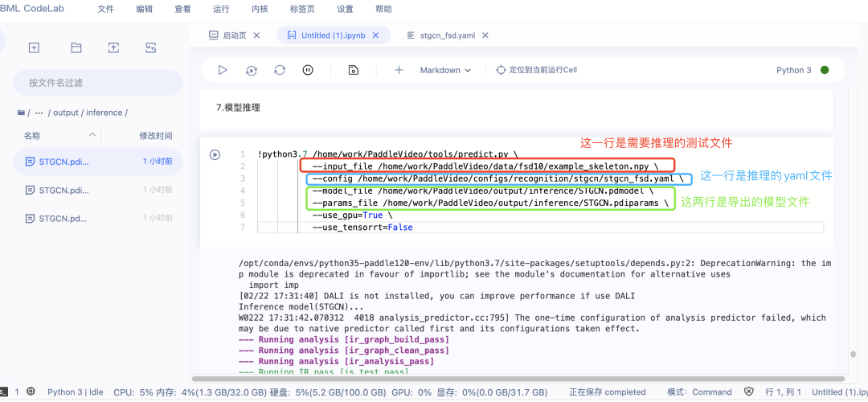Viewport: 868px width, 402px height.
Task: Navigate to inference folder in breadcrumb
Action: [x=104, y=113]
